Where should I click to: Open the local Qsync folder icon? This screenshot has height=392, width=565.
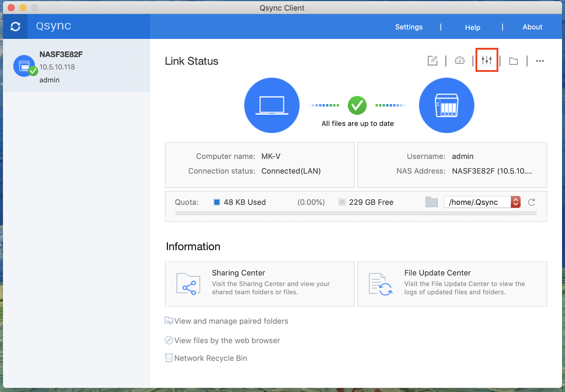(513, 61)
